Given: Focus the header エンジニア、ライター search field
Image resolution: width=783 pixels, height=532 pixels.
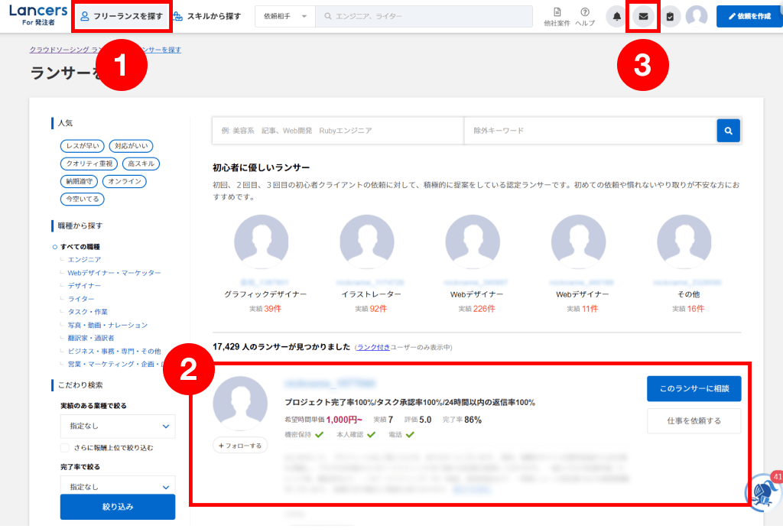Looking at the screenshot, I should [424, 17].
